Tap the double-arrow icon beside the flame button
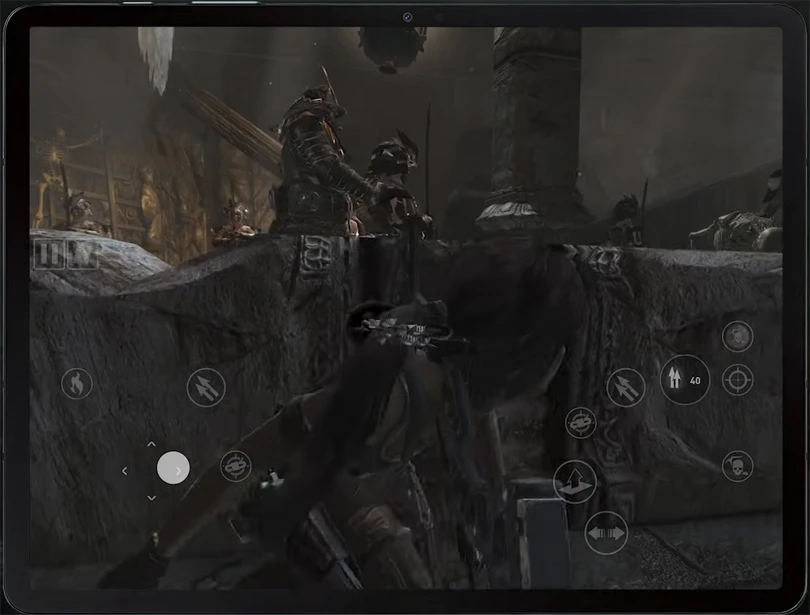The image size is (810, 615). pos(206,387)
